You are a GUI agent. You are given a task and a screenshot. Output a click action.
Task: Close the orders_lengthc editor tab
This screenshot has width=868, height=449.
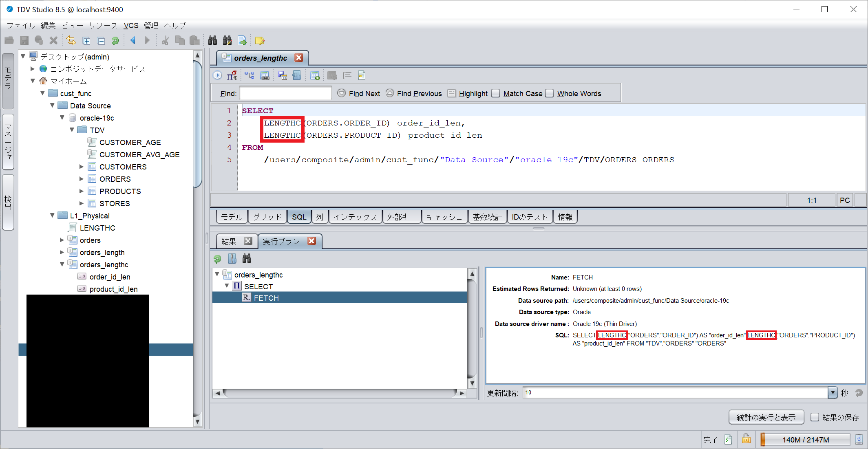[299, 57]
